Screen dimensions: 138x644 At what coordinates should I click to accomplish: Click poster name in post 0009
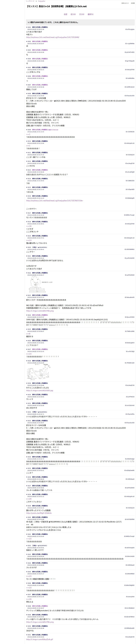pyautogui.click(x=40, y=130)
